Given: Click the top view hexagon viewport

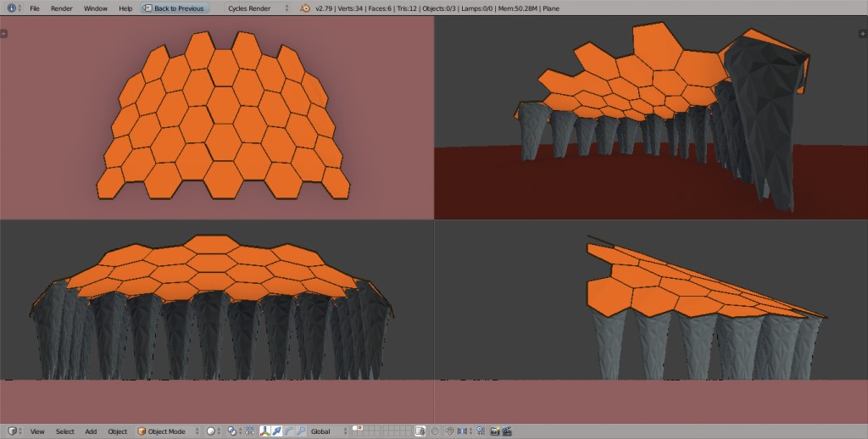Looking at the screenshot, I should pos(216,117).
